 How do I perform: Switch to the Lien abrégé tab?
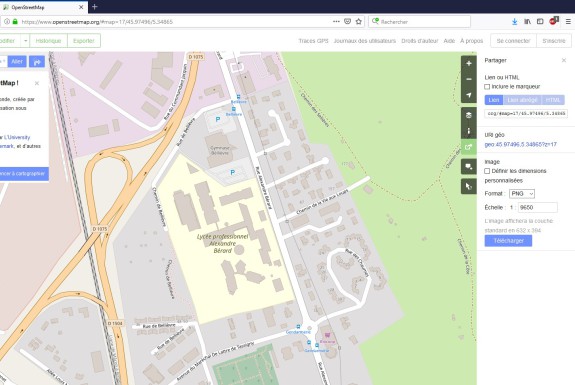(522, 100)
